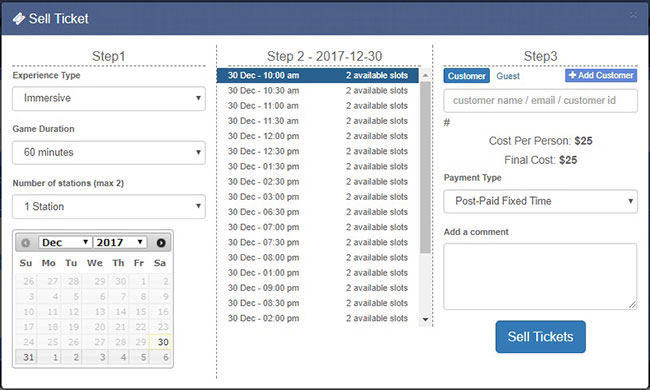
Task: Expand Number of stations dropdown
Action: pos(109,206)
